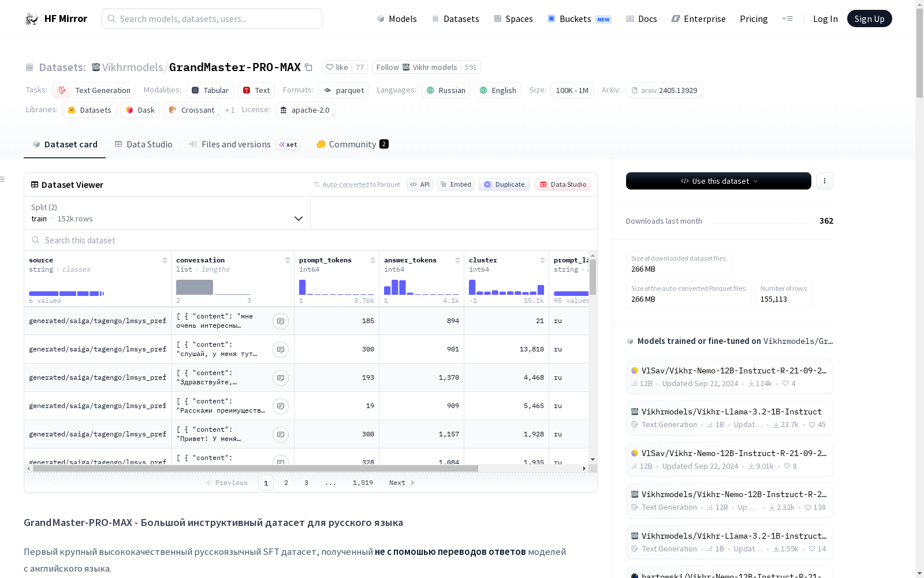Switch to the Data Studio tab

click(x=143, y=144)
